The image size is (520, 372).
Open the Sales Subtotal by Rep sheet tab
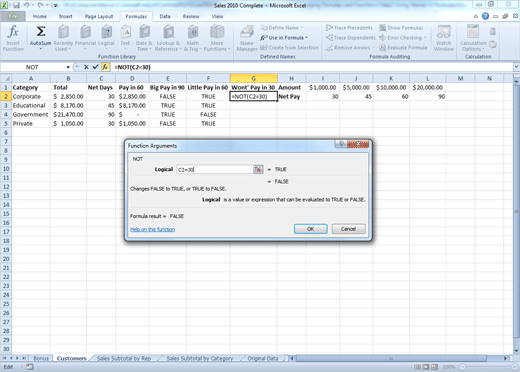click(x=124, y=358)
